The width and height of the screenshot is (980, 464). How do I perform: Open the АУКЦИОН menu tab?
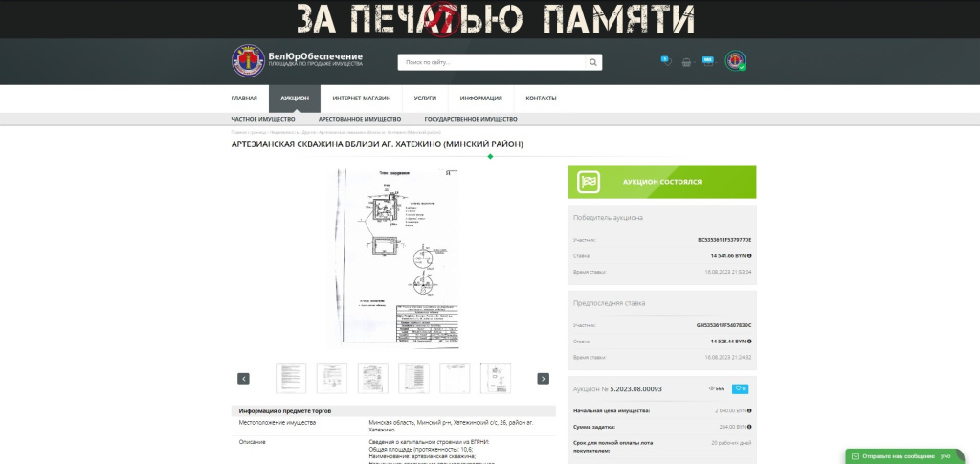click(295, 99)
